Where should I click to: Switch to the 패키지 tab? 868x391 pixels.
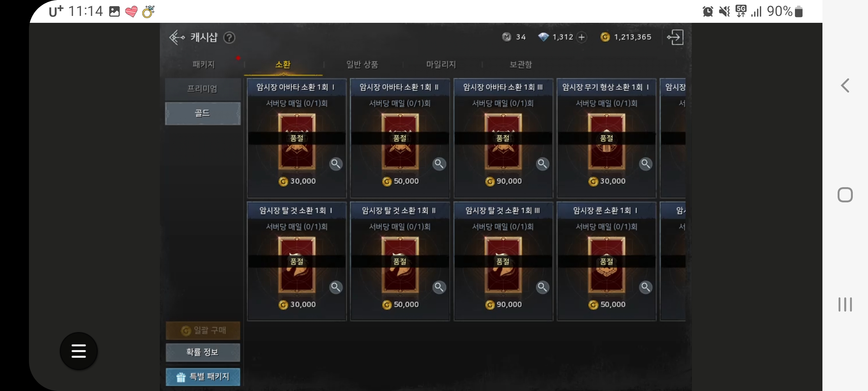[x=204, y=64]
